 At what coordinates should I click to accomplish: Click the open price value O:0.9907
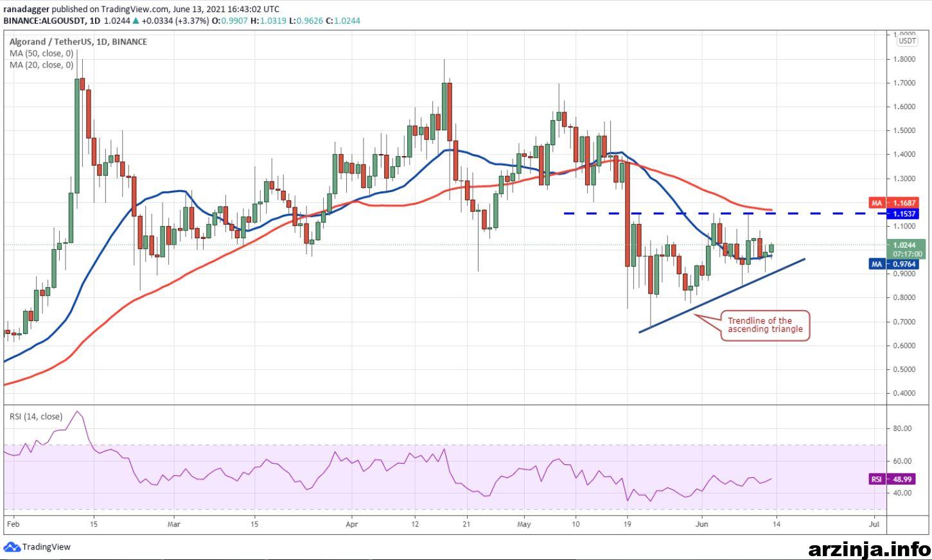229,21
